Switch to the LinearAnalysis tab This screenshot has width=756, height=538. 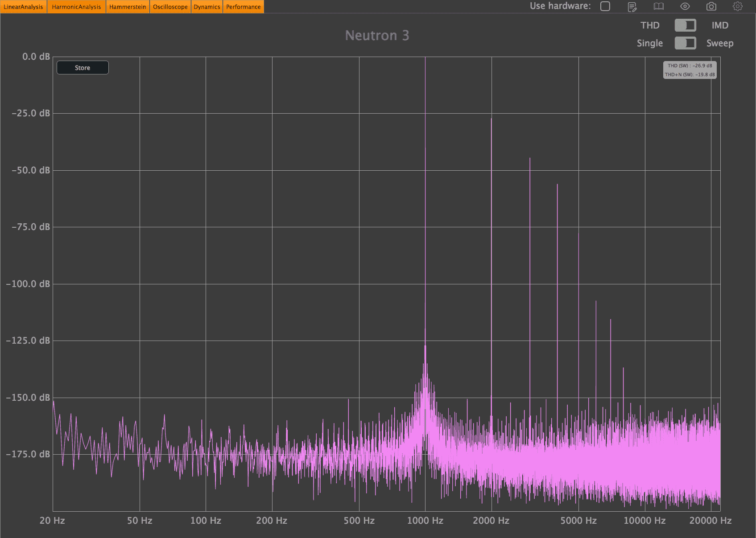click(x=23, y=7)
